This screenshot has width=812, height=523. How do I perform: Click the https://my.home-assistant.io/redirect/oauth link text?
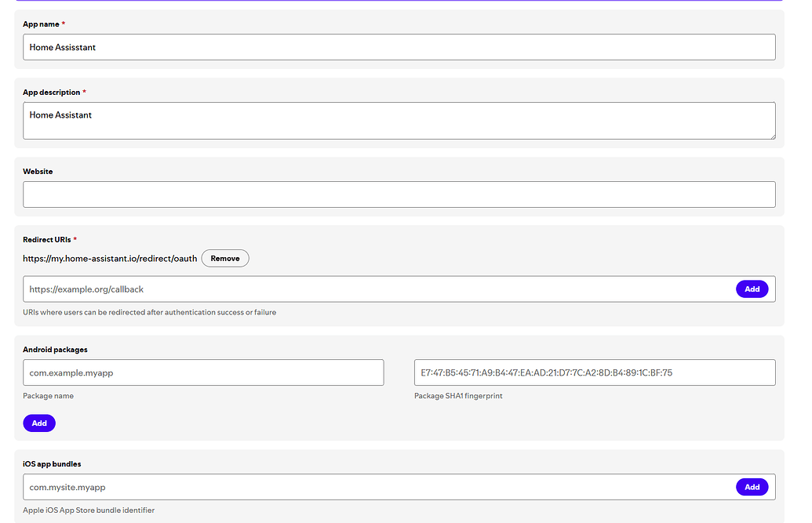click(109, 258)
